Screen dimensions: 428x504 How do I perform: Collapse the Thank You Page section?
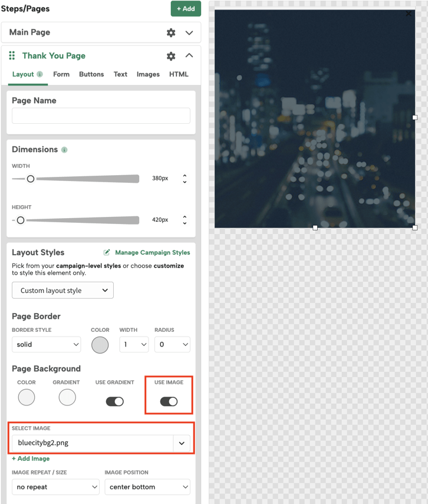[189, 55]
